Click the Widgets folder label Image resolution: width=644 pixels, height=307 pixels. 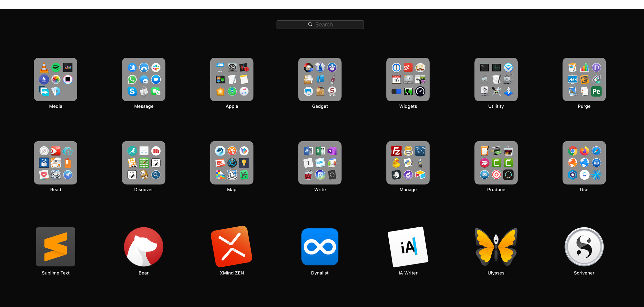click(408, 106)
